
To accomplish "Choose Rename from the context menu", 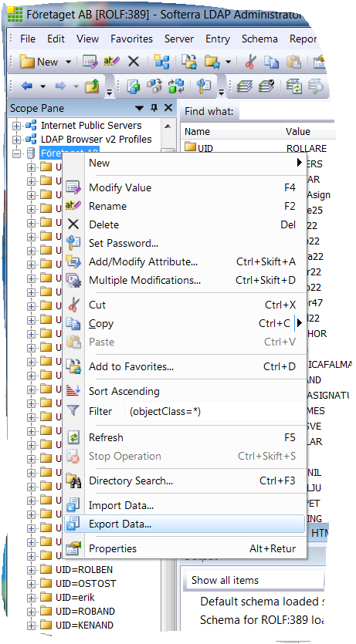I will click(x=184, y=206).
